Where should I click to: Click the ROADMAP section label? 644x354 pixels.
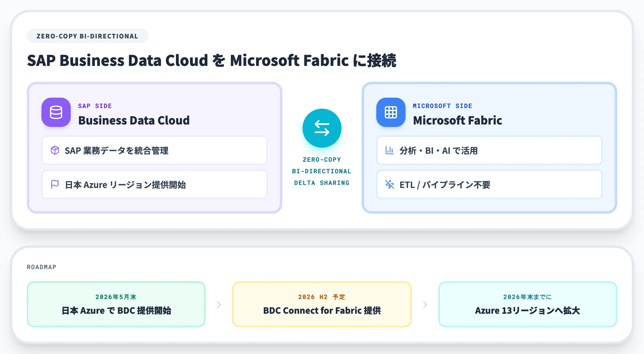click(x=41, y=267)
